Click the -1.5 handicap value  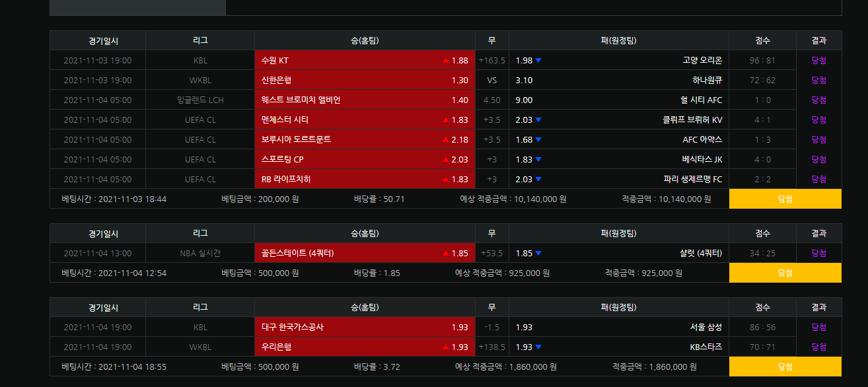click(x=491, y=327)
